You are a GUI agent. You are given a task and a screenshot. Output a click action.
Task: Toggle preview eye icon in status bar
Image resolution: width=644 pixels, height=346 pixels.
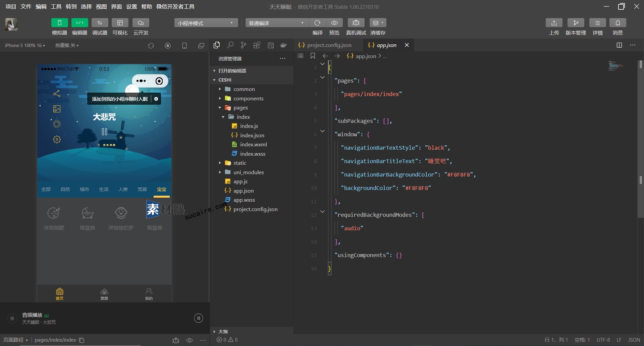pyautogui.click(x=190, y=340)
